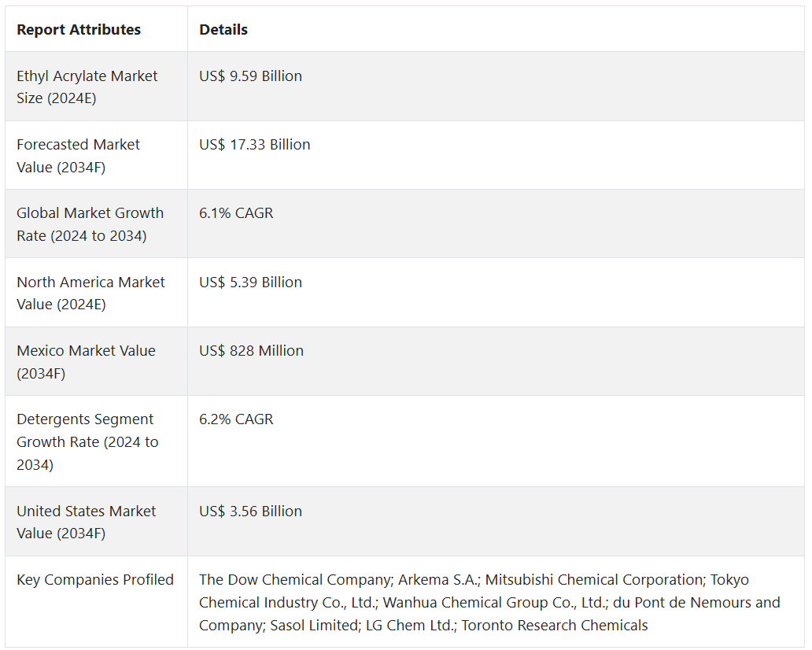Click the "United States Market Value (2034F)" cell
This screenshot has width=812, height=650.
click(x=87, y=522)
